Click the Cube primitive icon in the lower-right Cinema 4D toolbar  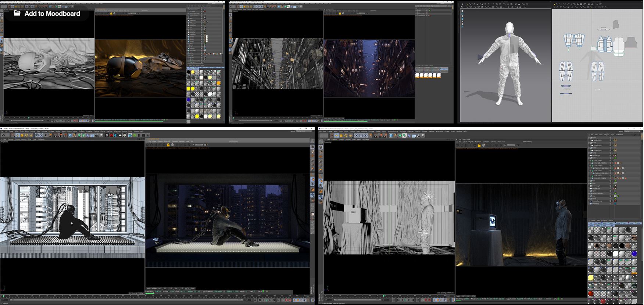[x=391, y=135]
